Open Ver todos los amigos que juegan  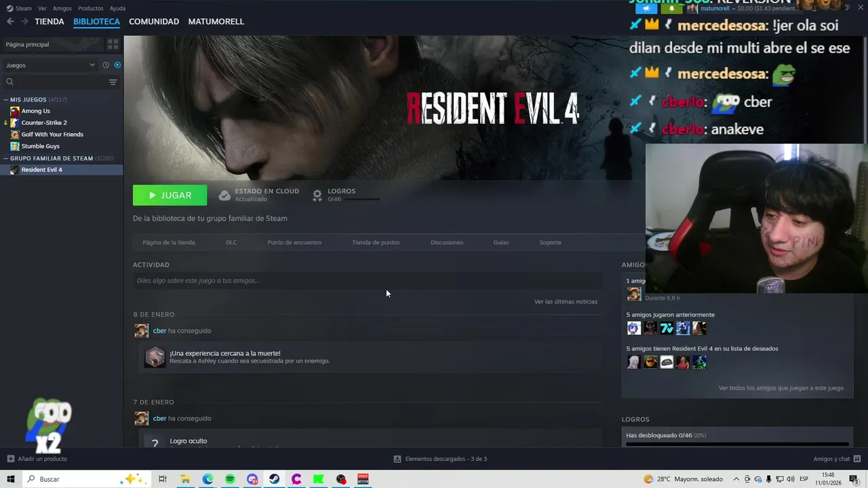tap(781, 388)
